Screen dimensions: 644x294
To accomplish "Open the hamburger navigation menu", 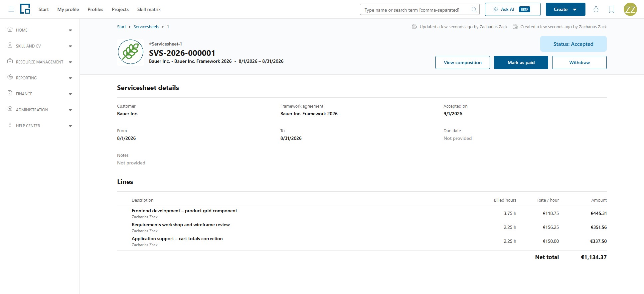I will [11, 9].
